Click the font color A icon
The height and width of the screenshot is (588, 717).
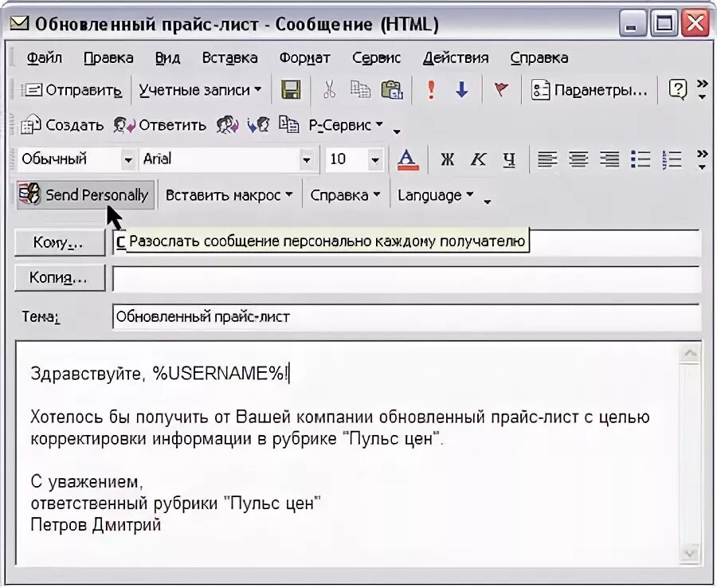point(407,159)
